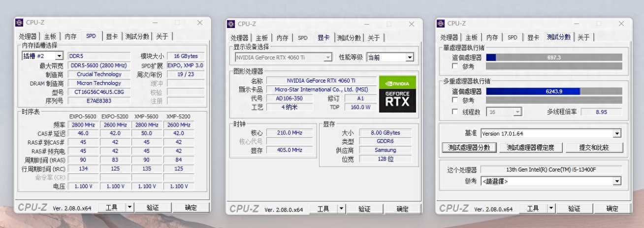
Task: Switch to 测试分数 tab in SPD window
Action: [x=137, y=36]
